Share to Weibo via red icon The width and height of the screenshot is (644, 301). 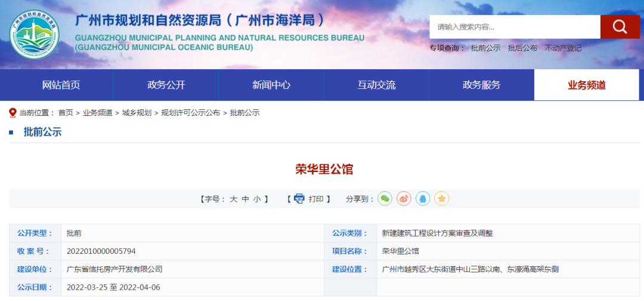(x=404, y=199)
